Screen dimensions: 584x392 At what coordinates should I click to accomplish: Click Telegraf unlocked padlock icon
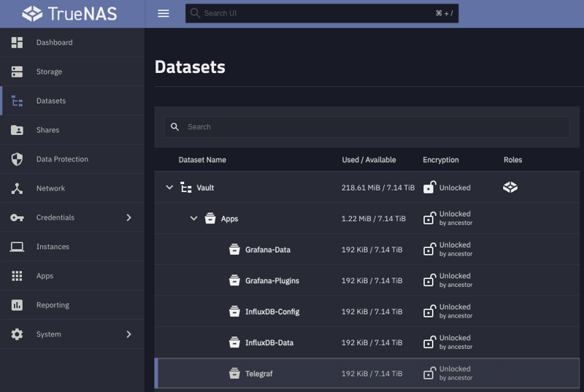(x=429, y=373)
